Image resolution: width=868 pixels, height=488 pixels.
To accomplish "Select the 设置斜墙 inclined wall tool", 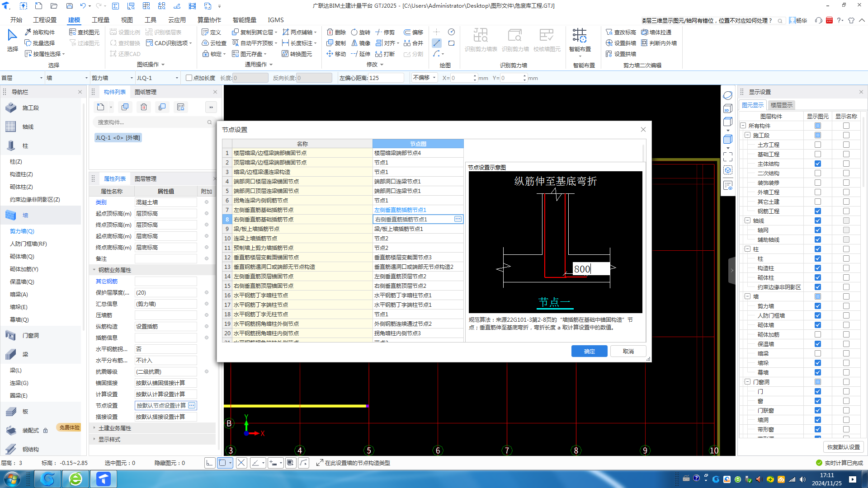I will pyautogui.click(x=621, y=43).
